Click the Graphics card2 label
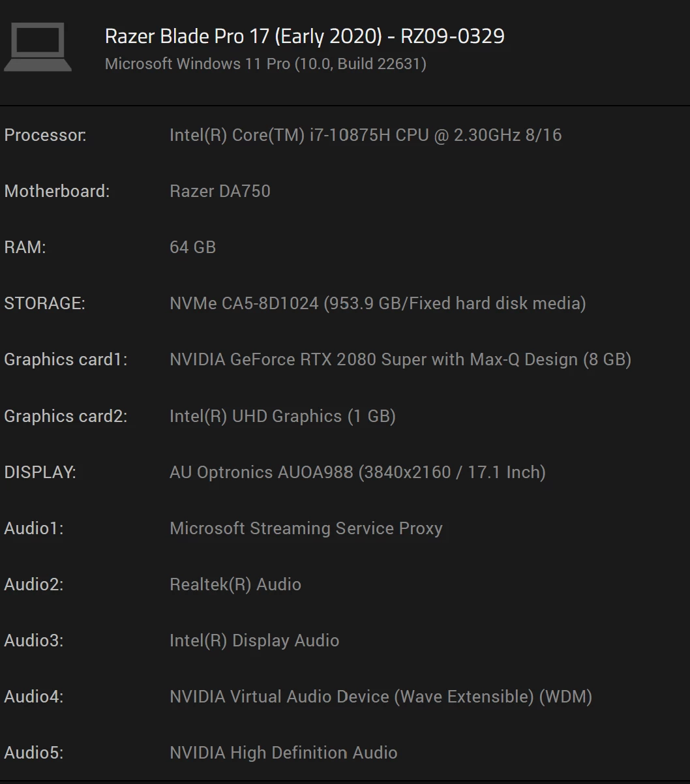 [x=66, y=416]
